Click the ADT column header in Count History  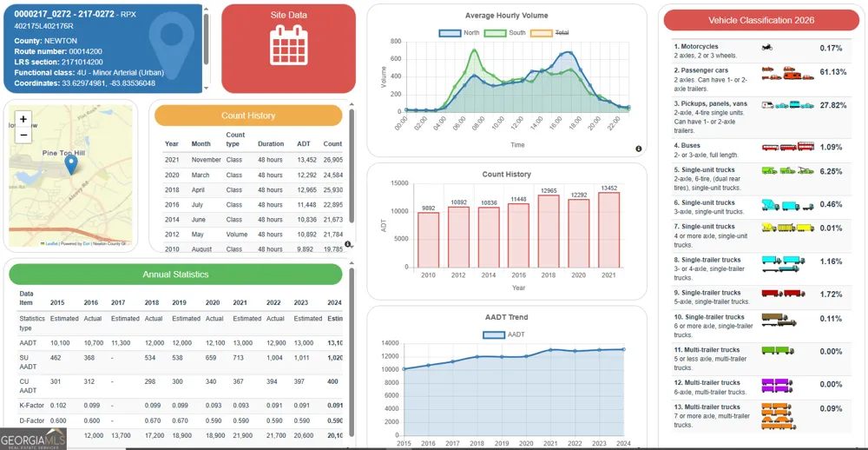pos(303,143)
